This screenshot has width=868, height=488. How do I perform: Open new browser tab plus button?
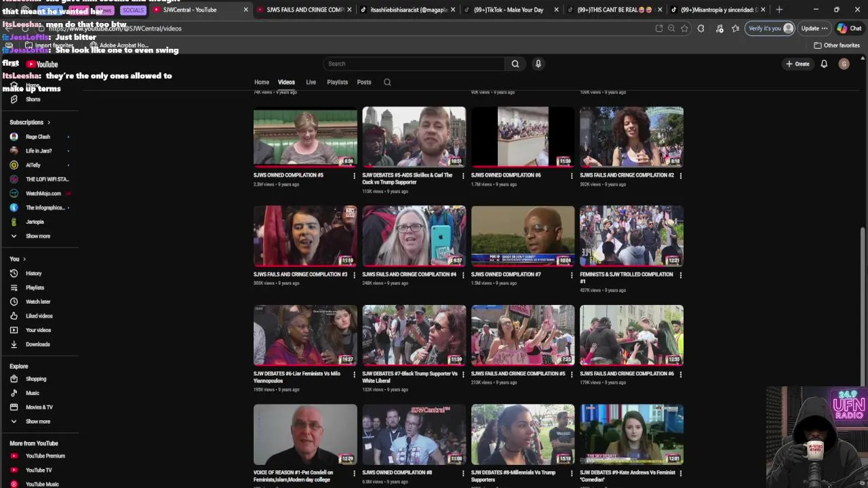tap(779, 9)
